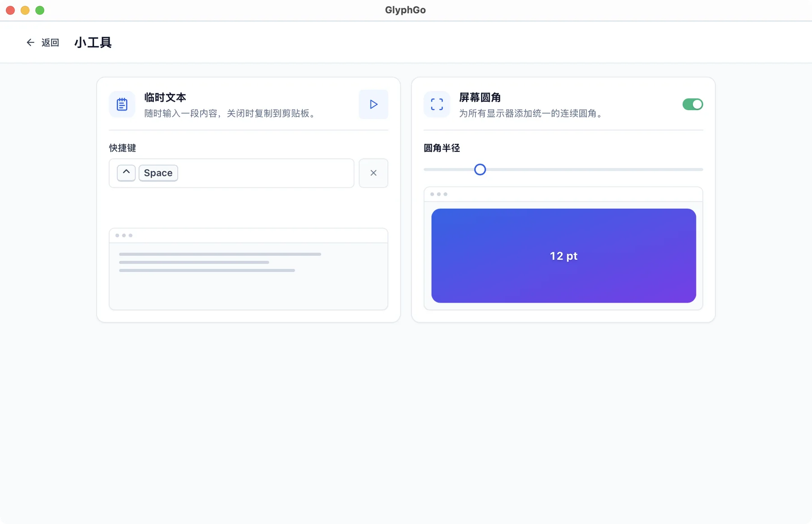Click the 屏幕圆角 corner frame icon
Viewport: 812px width, 524px height.
click(x=437, y=104)
